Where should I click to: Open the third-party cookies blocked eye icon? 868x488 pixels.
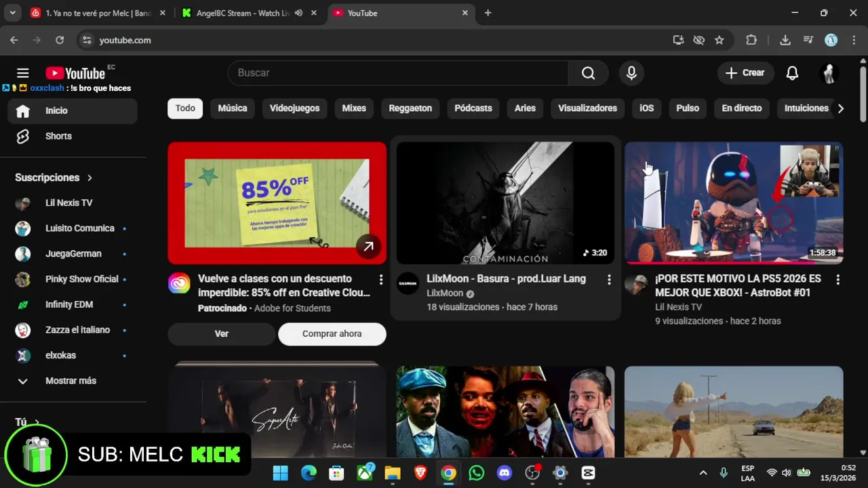pos(698,40)
